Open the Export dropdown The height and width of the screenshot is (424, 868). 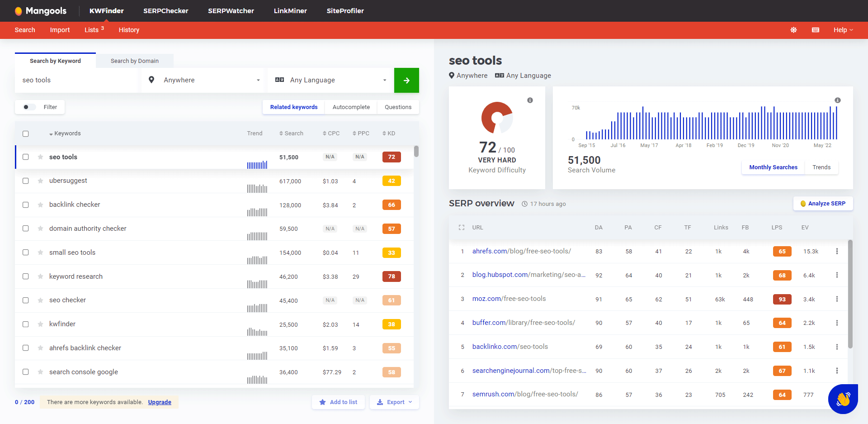pos(395,402)
